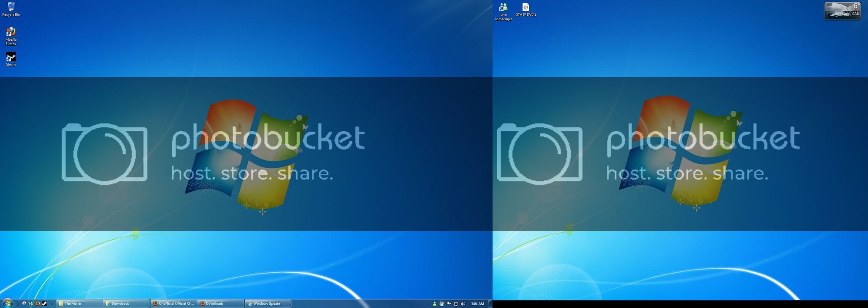Click the first Quick Launch icon beside Start

click(24, 303)
